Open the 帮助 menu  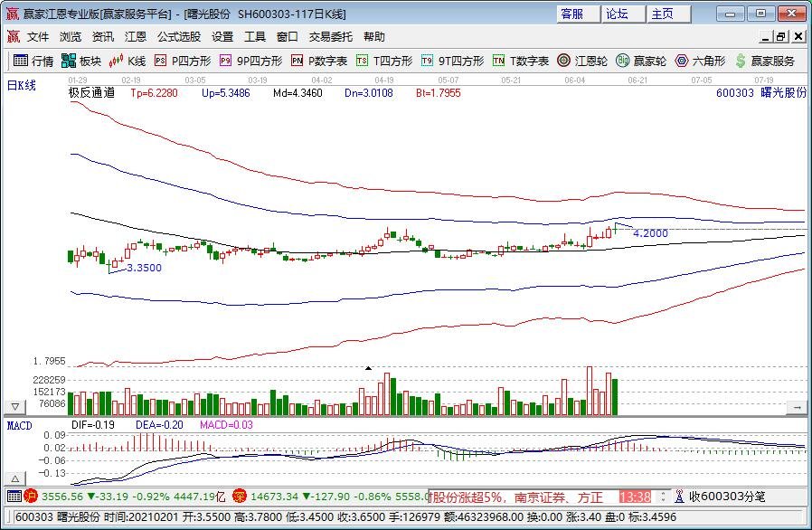[373, 37]
